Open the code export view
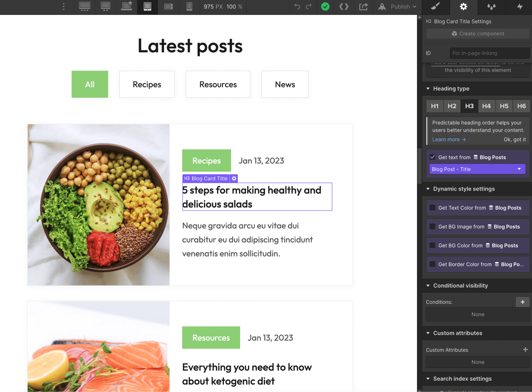This screenshot has width=532, height=392. coord(344,7)
